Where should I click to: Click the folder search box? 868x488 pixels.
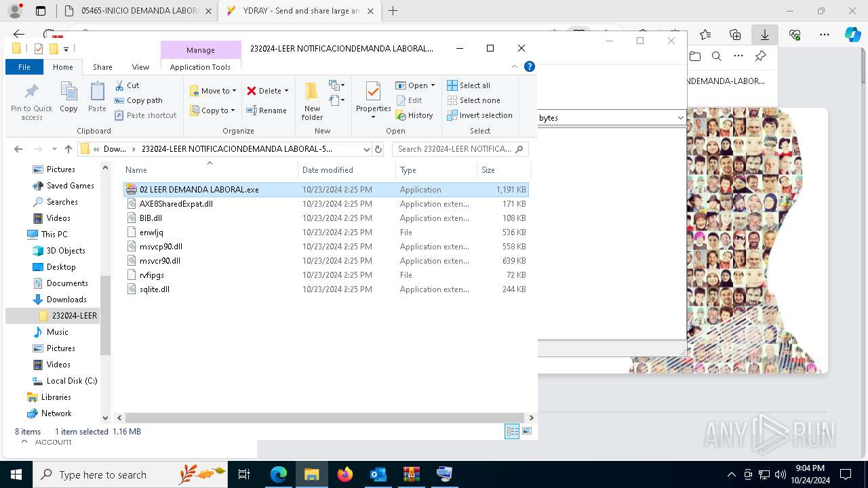pos(460,149)
